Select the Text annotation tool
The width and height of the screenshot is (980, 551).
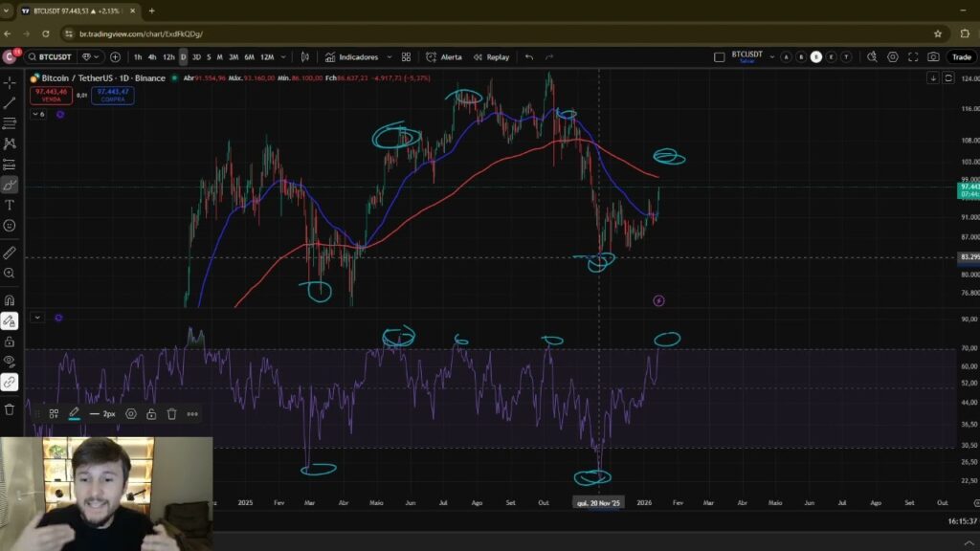[x=10, y=205]
